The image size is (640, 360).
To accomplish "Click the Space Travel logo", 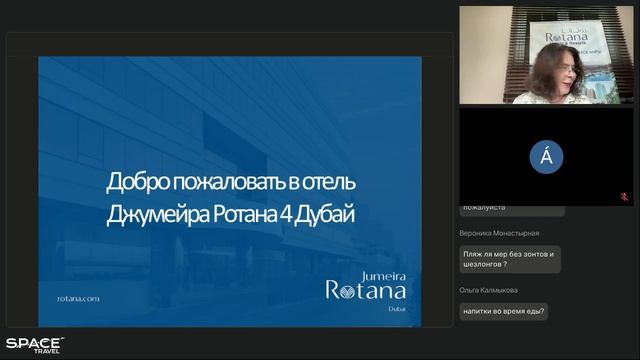I will 35,345.
